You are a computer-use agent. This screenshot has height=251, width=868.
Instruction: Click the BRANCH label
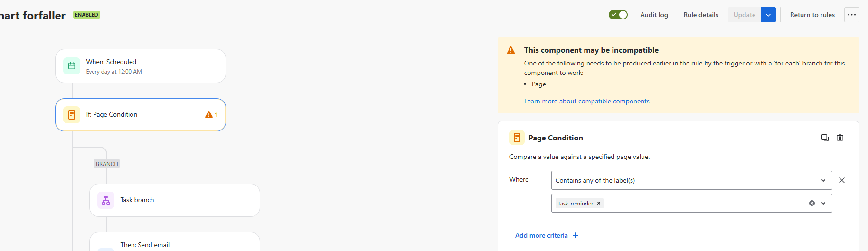107,164
